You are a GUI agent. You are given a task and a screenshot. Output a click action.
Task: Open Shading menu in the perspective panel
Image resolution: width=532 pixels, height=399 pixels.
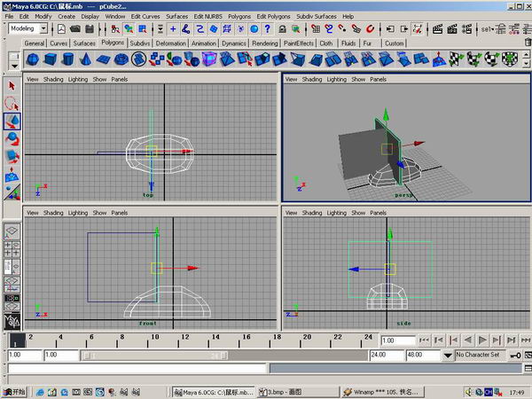pos(312,80)
